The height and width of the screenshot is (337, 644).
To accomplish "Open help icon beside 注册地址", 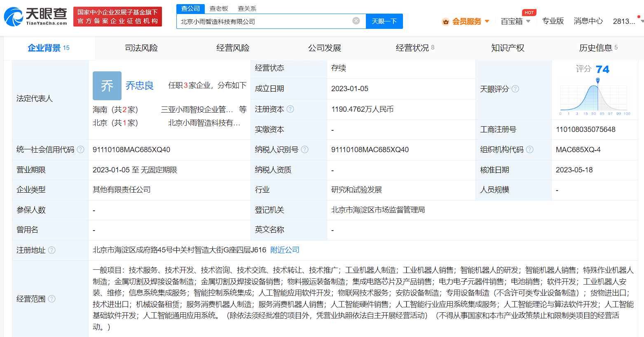I will click(x=52, y=250).
